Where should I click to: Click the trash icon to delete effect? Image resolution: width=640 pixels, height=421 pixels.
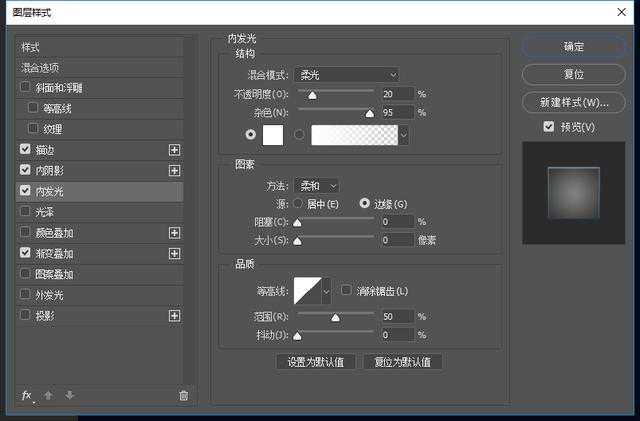coord(183,396)
